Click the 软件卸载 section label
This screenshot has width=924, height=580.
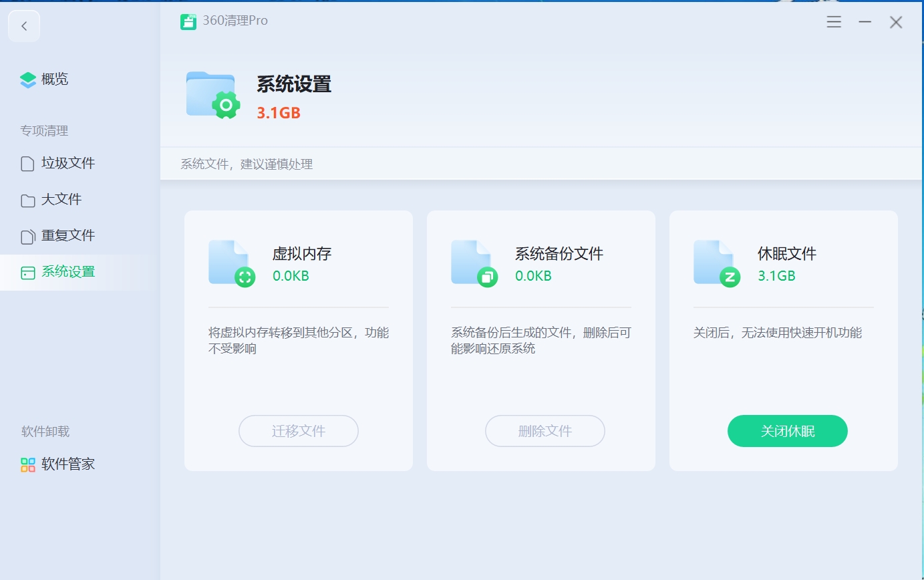pyautogui.click(x=45, y=432)
